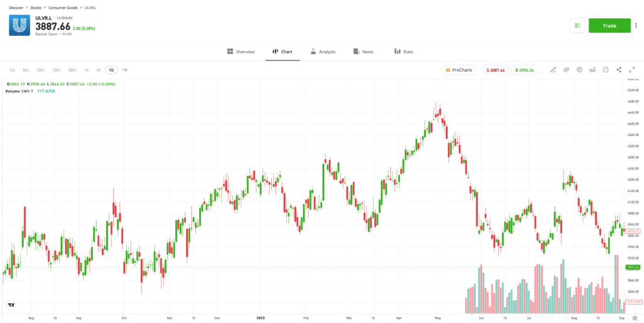Viewport: 644px width, 323px height.
Task: Open ProCharts
Action: coord(458,70)
